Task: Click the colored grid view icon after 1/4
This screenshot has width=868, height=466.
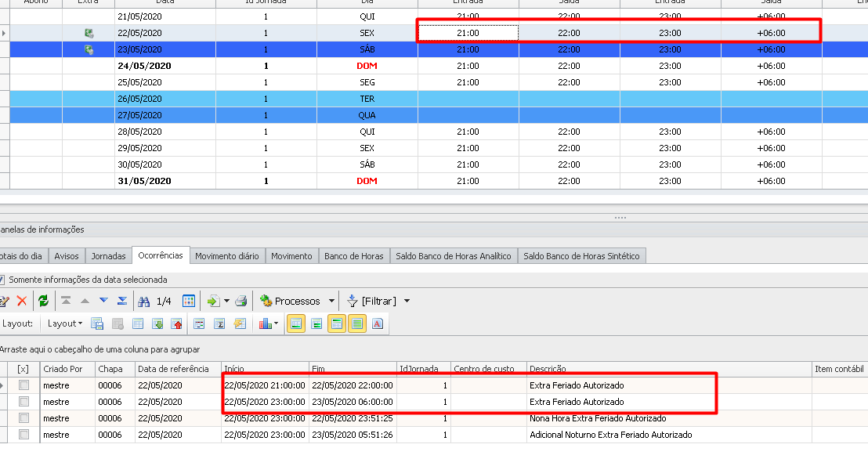Action: click(x=189, y=301)
